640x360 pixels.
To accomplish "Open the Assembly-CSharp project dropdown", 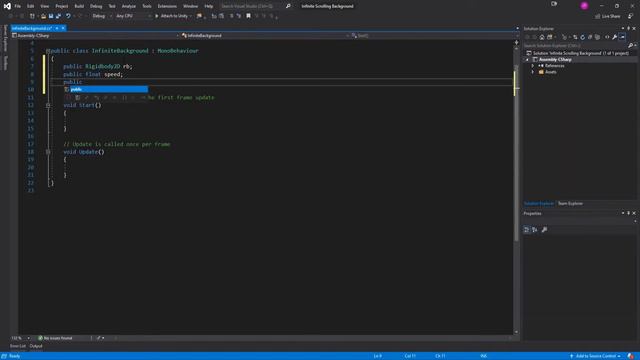I will (96, 36).
